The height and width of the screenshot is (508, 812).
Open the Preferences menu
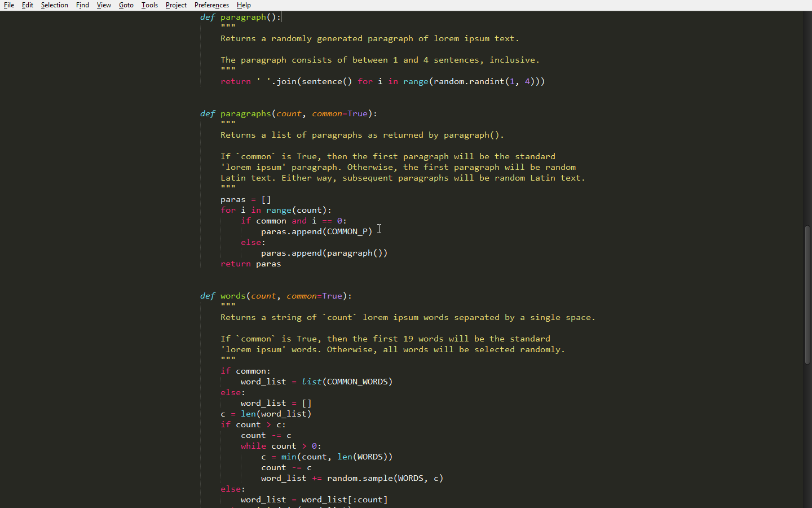(x=211, y=5)
